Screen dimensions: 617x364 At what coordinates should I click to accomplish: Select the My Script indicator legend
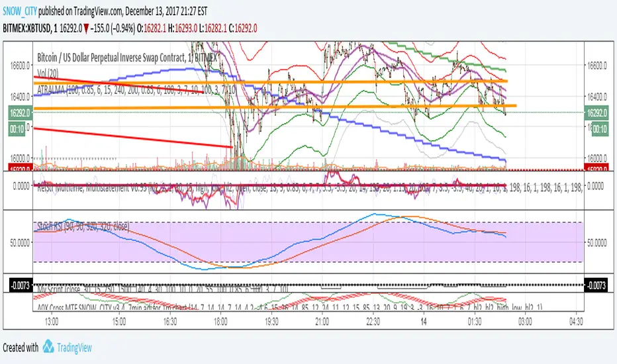[x=162, y=290]
